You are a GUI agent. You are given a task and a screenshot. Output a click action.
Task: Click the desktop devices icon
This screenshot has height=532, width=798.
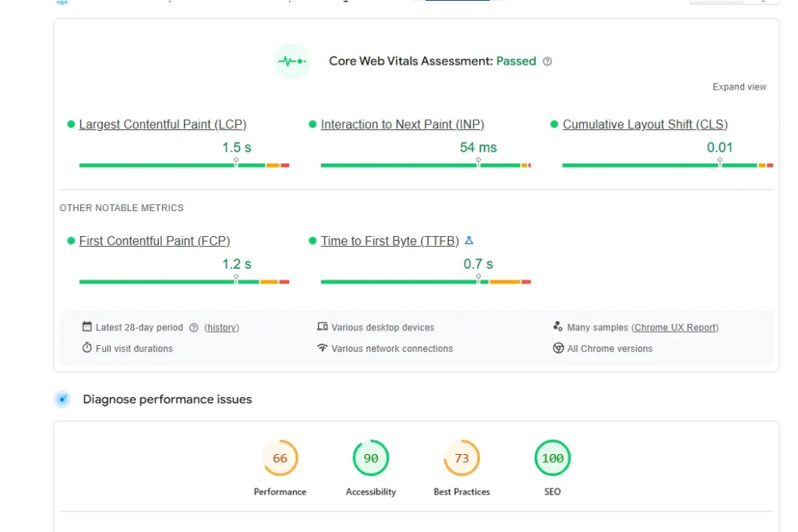322,327
